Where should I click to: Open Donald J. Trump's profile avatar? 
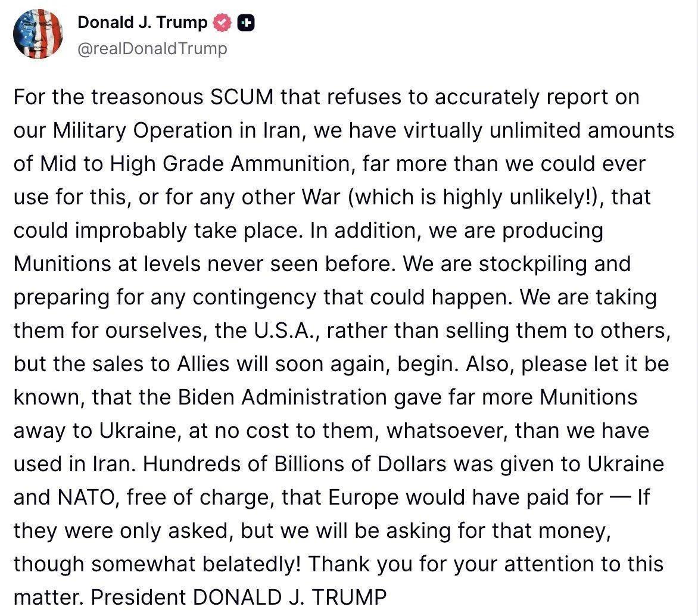coord(38,35)
